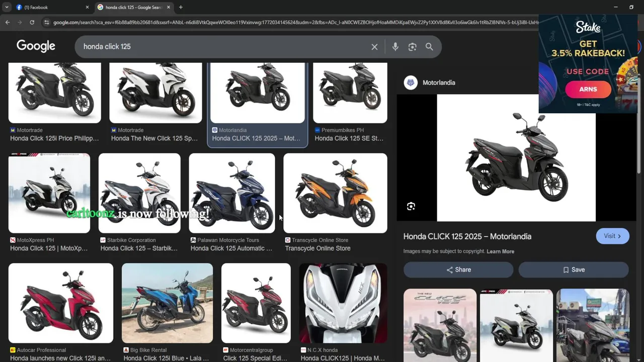Image resolution: width=644 pixels, height=362 pixels.
Task: Open the Motorcentralgroup Click 125 Special Edition image
Action: [x=256, y=303]
